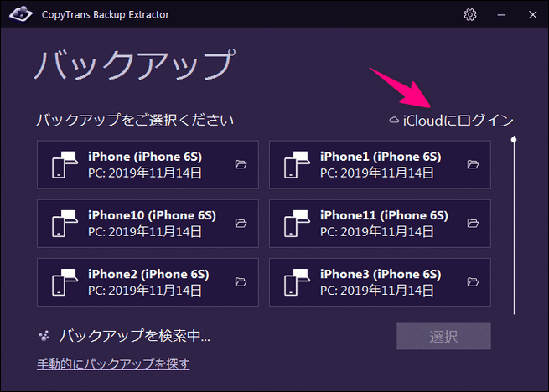Click device icon on iPhone1 (iPhone 6S) card
Screen dimensions: 549x392
click(297, 164)
